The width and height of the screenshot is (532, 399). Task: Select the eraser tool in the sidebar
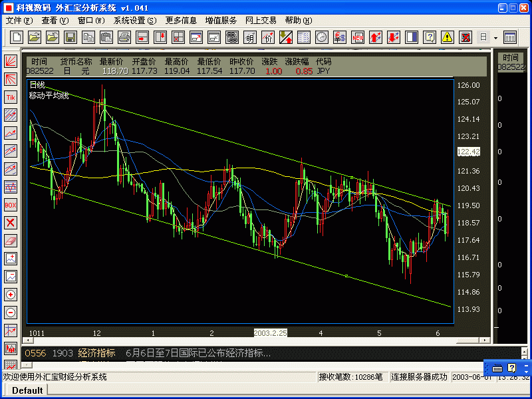point(9,241)
